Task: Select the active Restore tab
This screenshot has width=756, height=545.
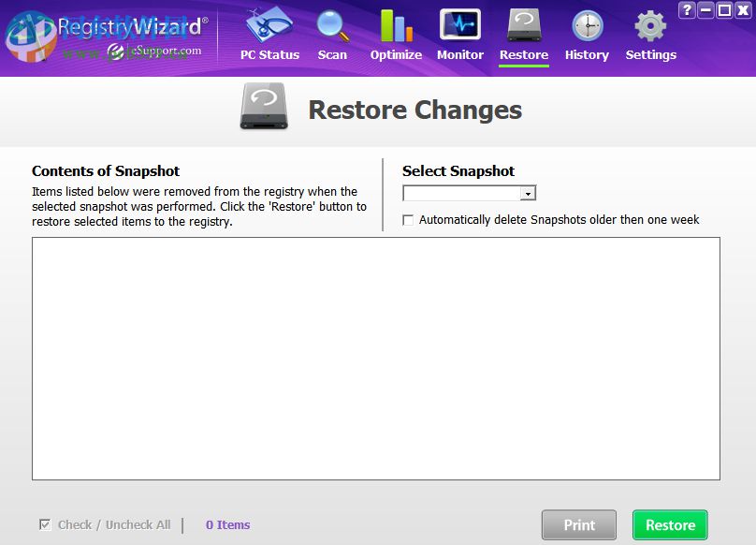Action: click(x=523, y=37)
